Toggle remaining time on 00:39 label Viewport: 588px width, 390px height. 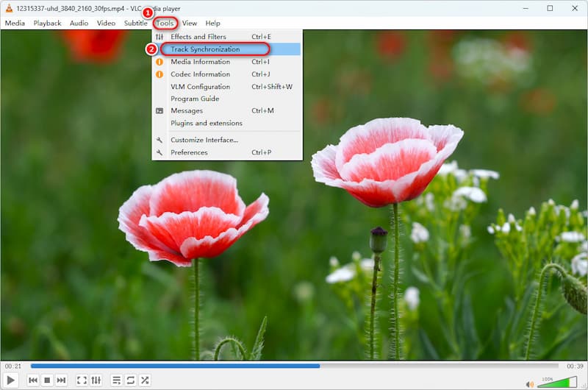pos(575,366)
